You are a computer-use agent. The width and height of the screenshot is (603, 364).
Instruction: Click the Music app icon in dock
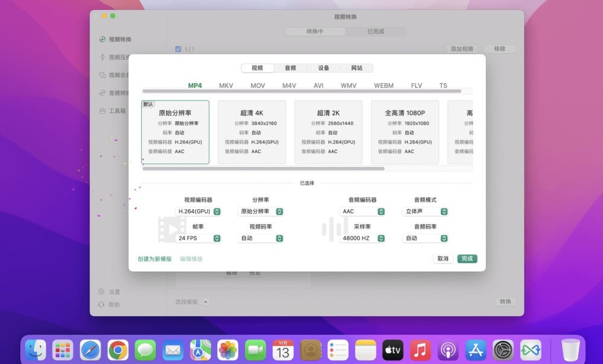coord(420,350)
